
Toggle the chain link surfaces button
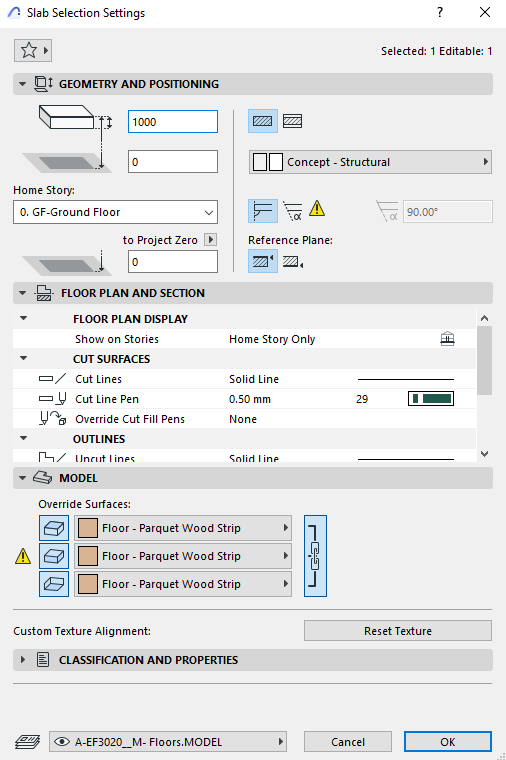point(316,556)
